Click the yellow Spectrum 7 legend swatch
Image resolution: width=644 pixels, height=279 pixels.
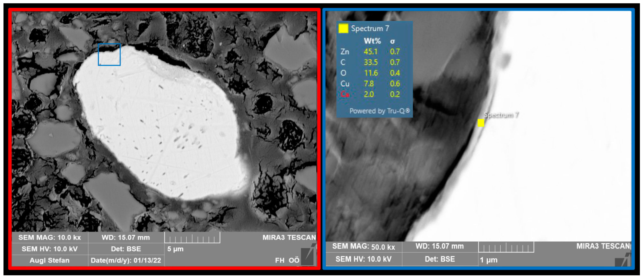pyautogui.click(x=343, y=28)
